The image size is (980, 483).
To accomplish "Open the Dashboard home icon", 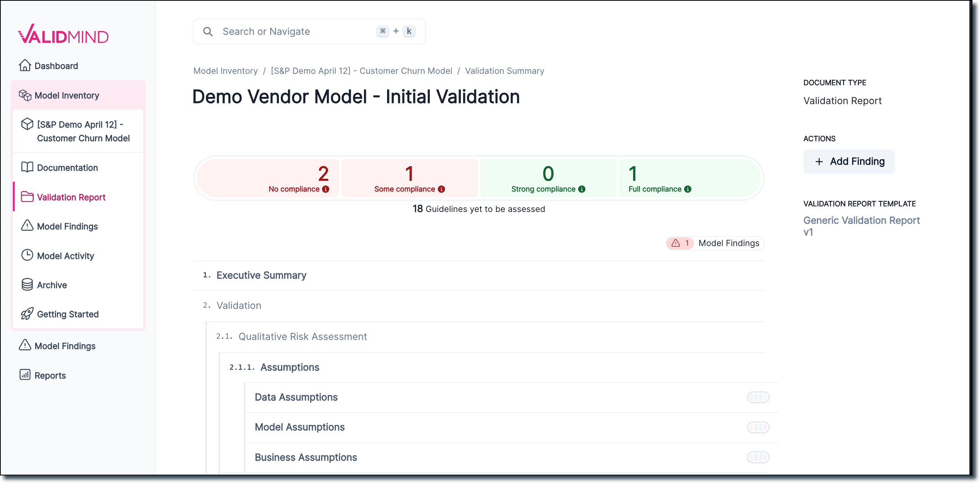I will (25, 65).
